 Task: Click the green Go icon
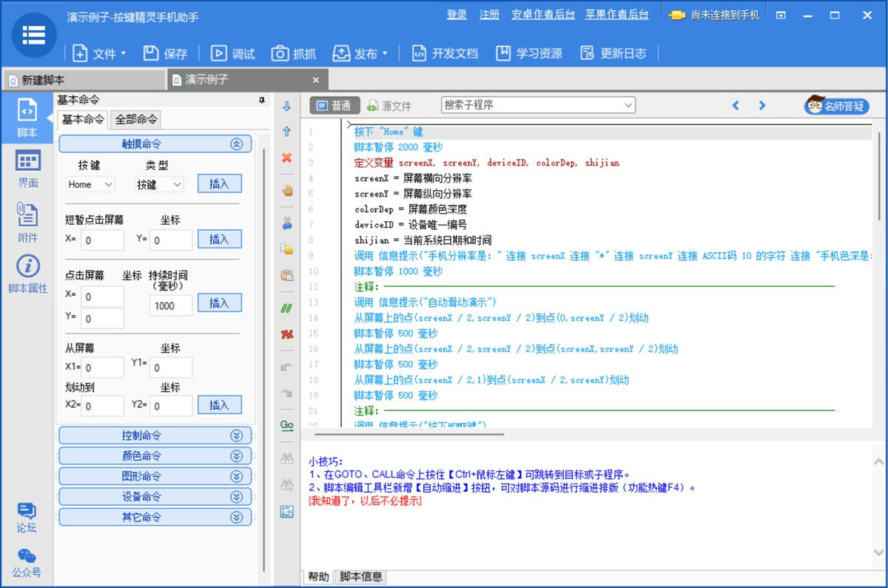point(287,425)
